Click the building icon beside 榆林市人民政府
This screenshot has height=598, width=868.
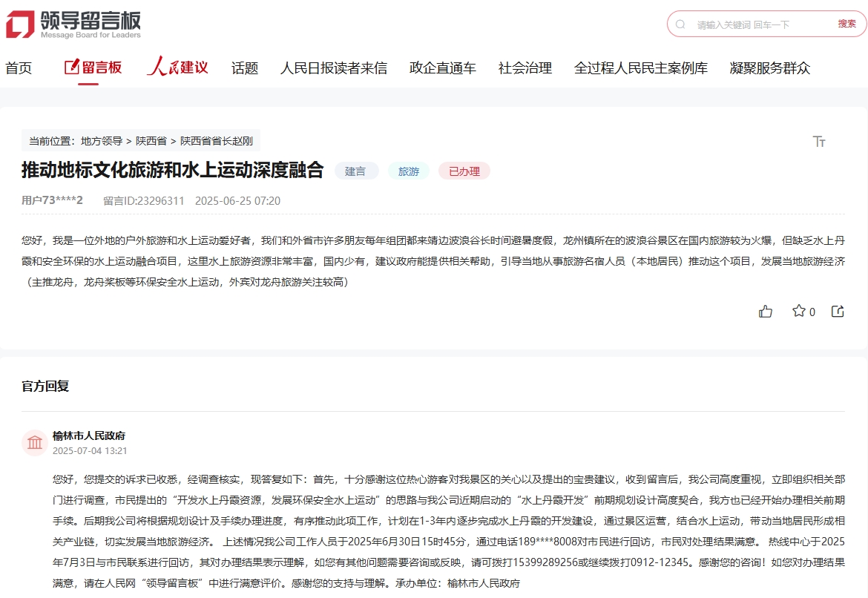click(x=34, y=442)
